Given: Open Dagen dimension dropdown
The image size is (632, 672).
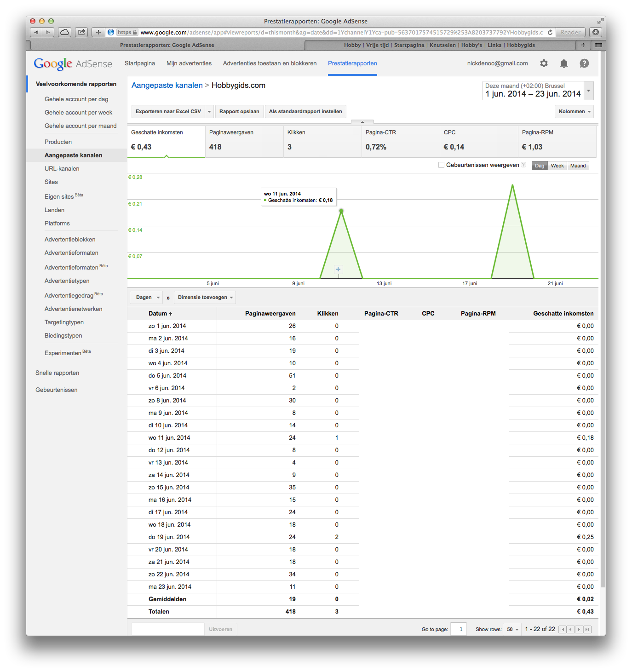Looking at the screenshot, I should pos(147,298).
